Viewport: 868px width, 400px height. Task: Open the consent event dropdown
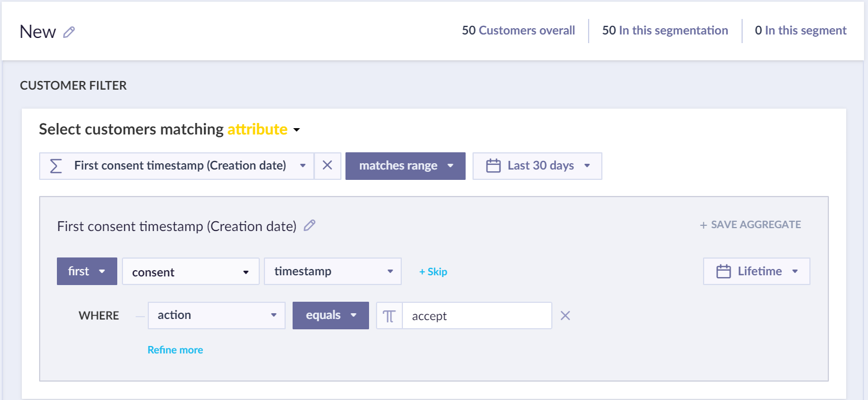[x=190, y=272]
